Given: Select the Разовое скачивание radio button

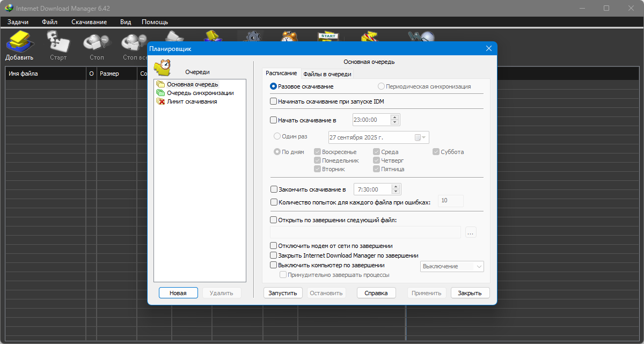Looking at the screenshot, I should (274, 86).
